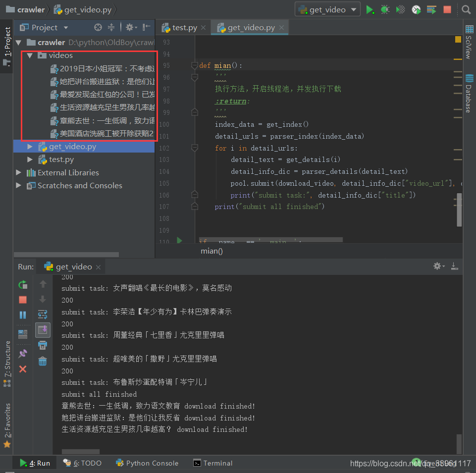Click run gutter arrow at line 110

(179, 240)
